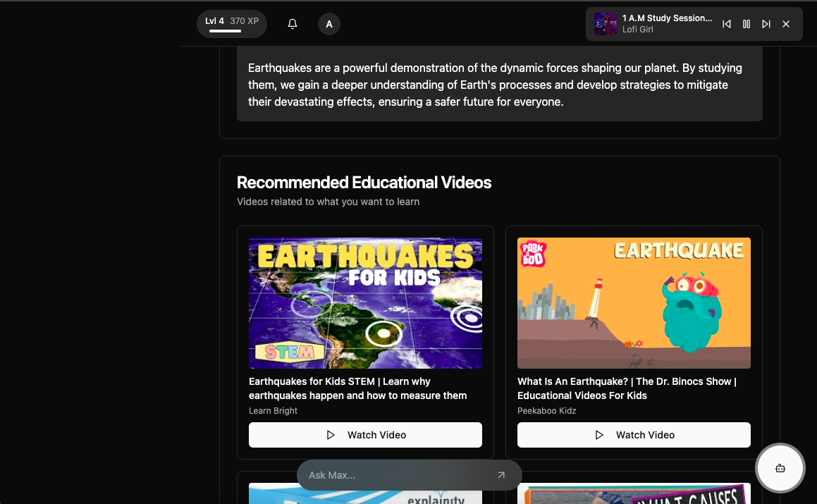
Task: Send message with Ask Max arrow icon
Action: point(500,475)
